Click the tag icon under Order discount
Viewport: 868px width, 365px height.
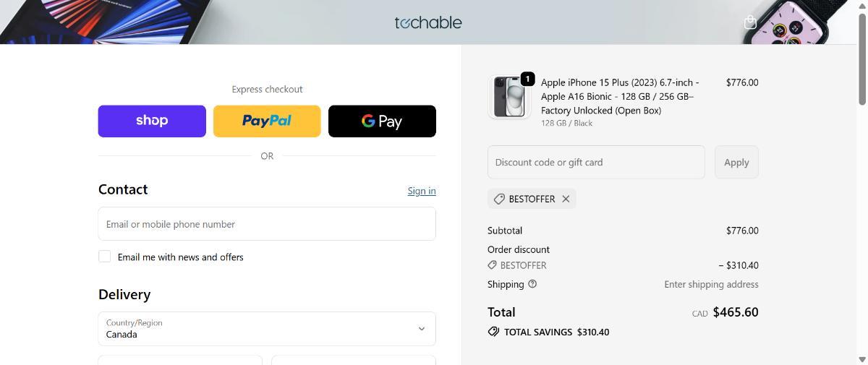(493, 265)
